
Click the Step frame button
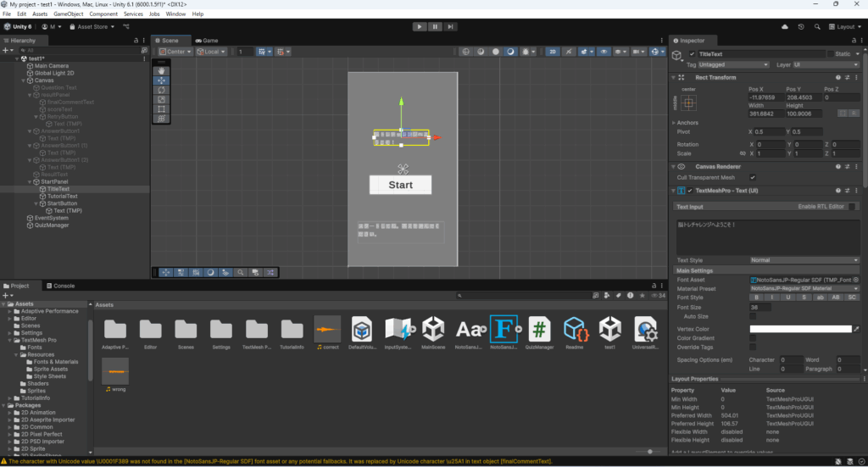point(451,26)
